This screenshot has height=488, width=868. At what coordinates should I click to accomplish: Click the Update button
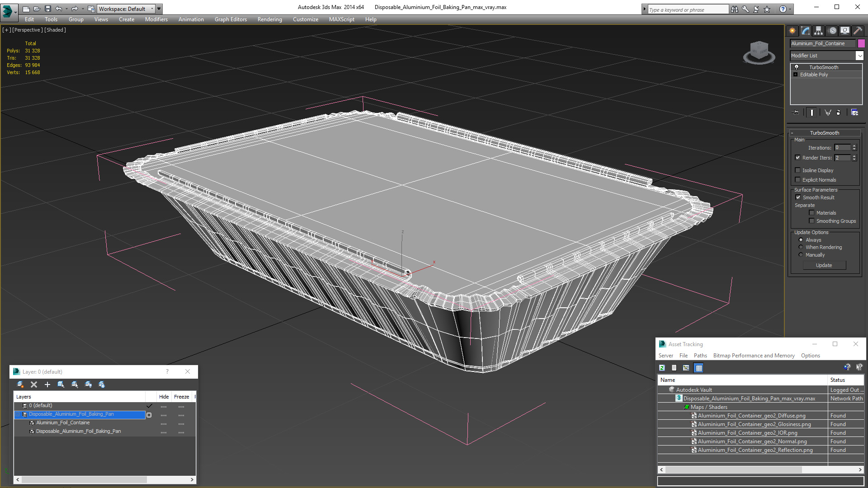(x=824, y=265)
